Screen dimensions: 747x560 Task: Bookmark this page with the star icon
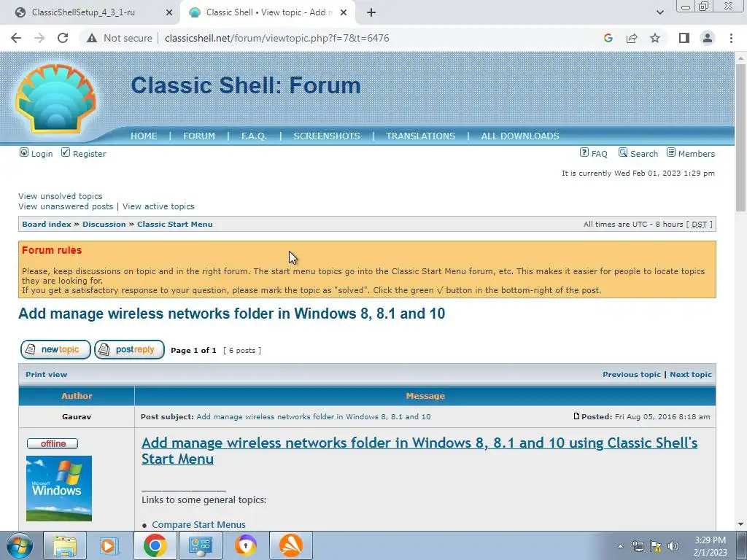[x=655, y=38]
